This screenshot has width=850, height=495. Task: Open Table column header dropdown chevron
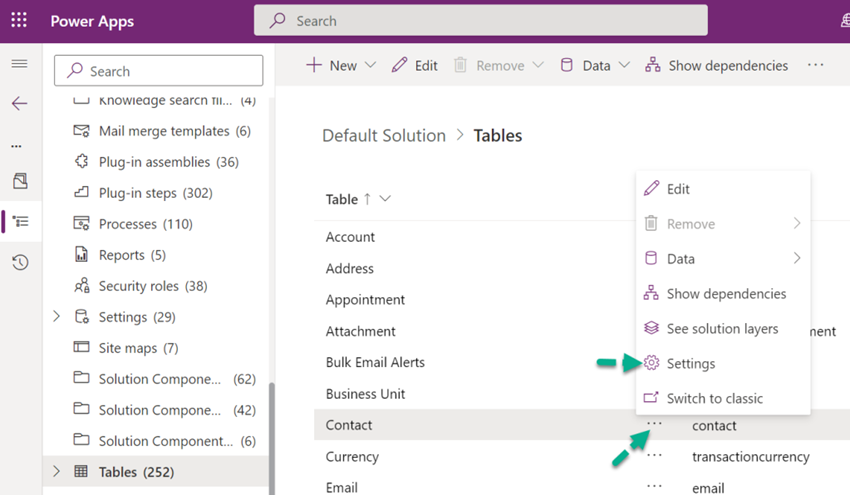point(385,198)
